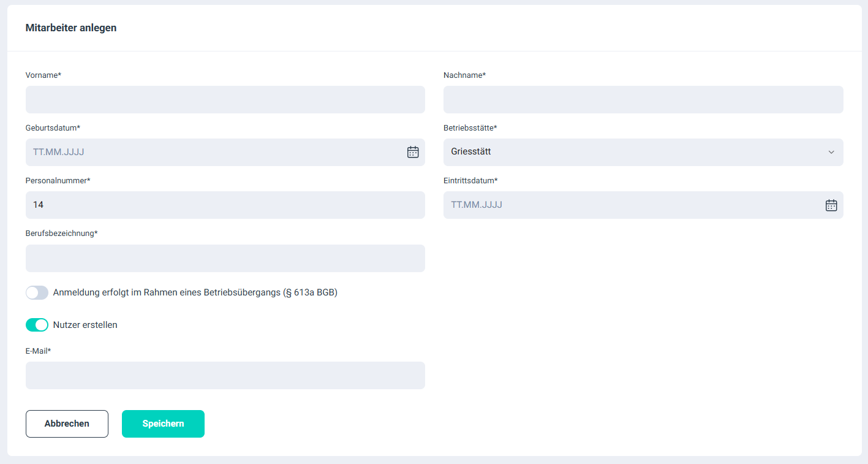Click the 'Nutzer erstellen' label text
Screen dimensions: 868x464
[85, 325]
